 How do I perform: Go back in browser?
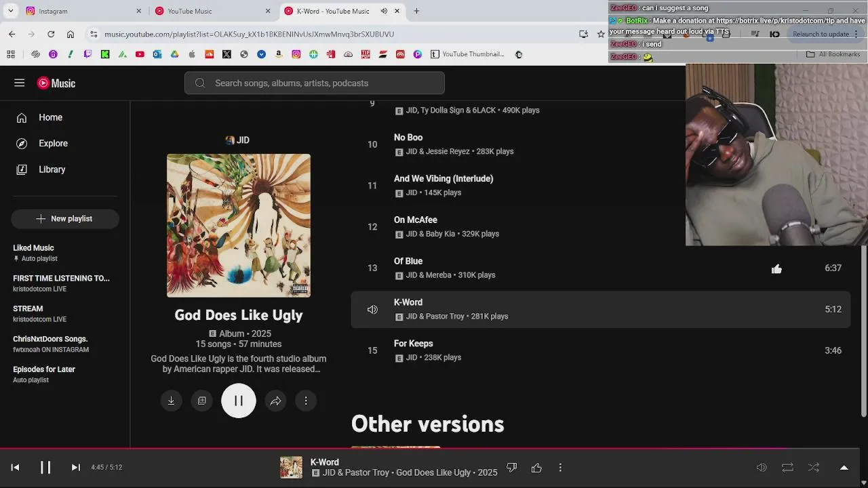[12, 34]
